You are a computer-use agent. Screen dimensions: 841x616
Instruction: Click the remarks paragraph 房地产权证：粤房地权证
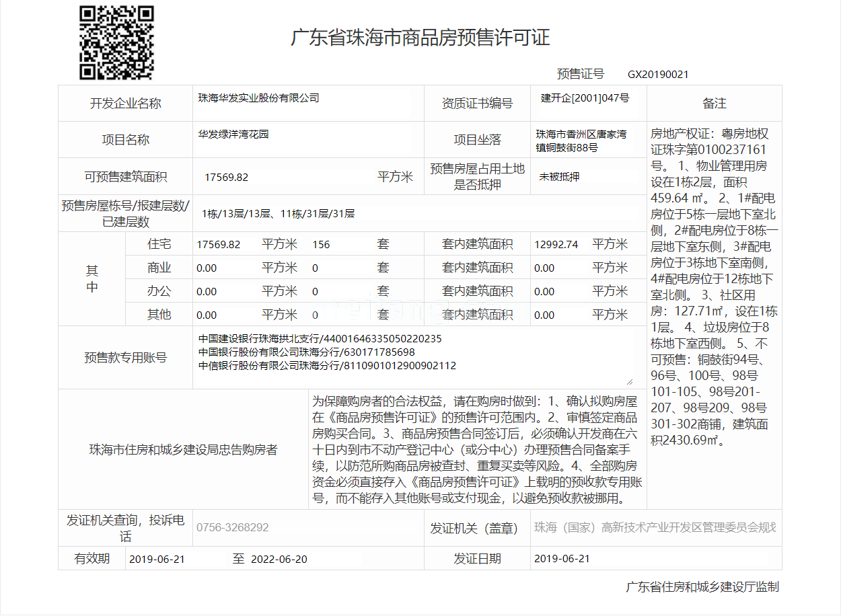pos(715,286)
